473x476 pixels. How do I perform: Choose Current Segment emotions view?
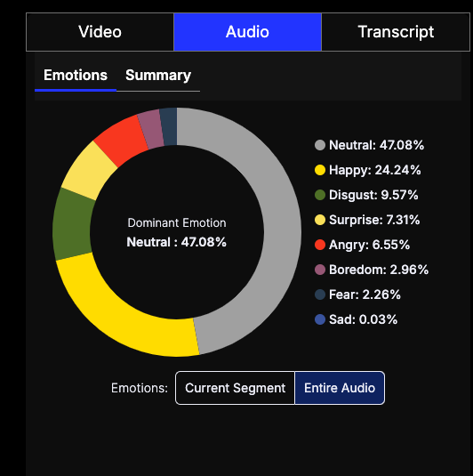[235, 388]
